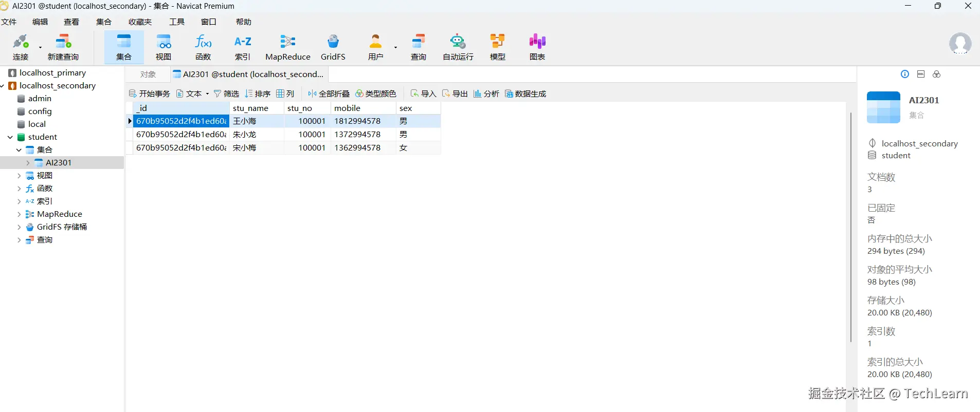Select the admin database

tap(40, 99)
